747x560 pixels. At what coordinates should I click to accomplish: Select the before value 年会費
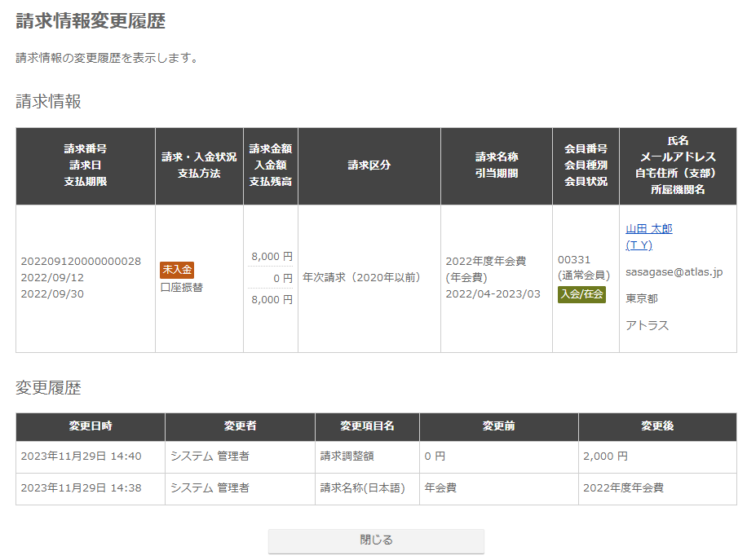(440, 488)
